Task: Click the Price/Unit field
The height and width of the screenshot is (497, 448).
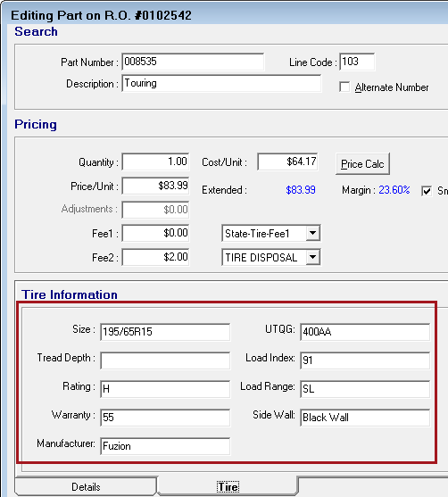Action: point(155,186)
